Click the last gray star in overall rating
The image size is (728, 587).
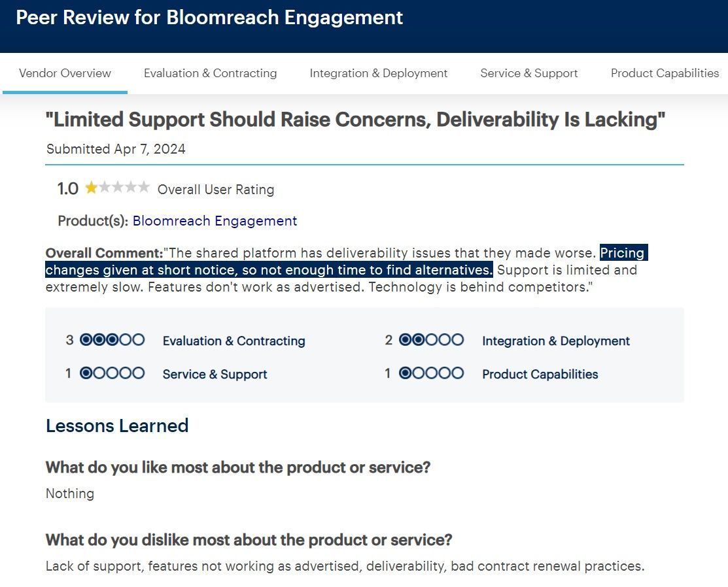tap(143, 188)
